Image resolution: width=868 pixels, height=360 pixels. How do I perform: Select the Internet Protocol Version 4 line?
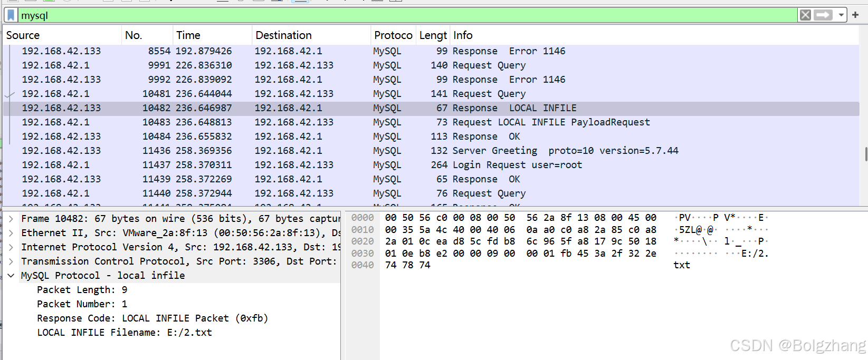point(179,247)
